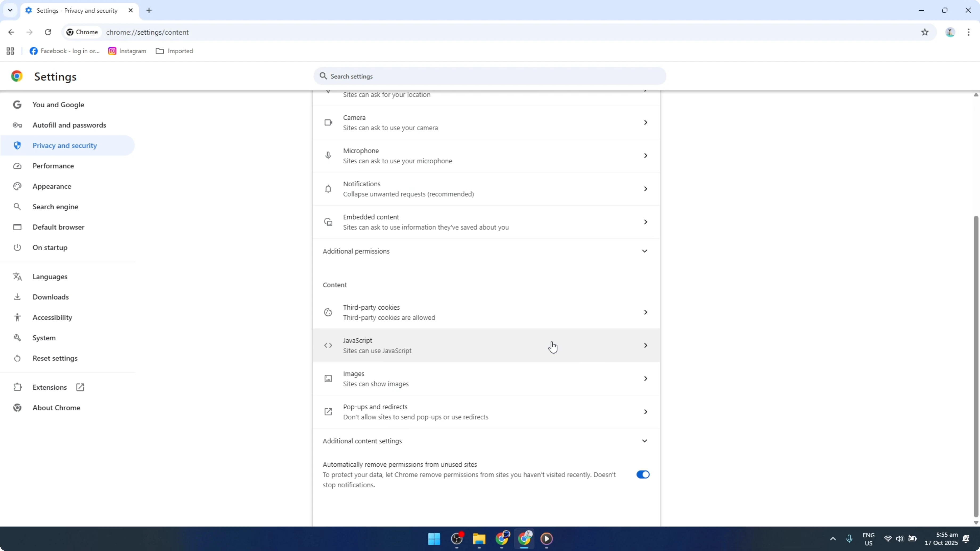
Task: Expand Additional content settings
Action: point(644,441)
